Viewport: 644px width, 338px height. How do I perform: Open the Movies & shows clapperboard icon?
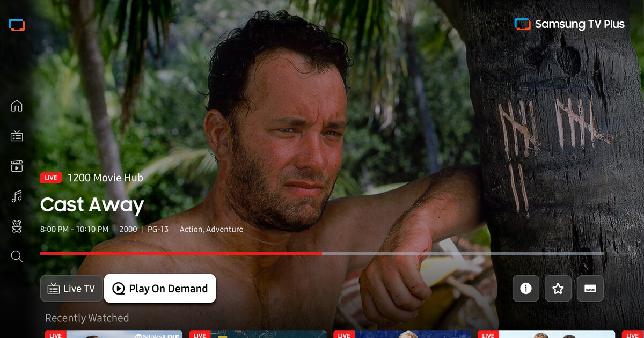(x=17, y=166)
